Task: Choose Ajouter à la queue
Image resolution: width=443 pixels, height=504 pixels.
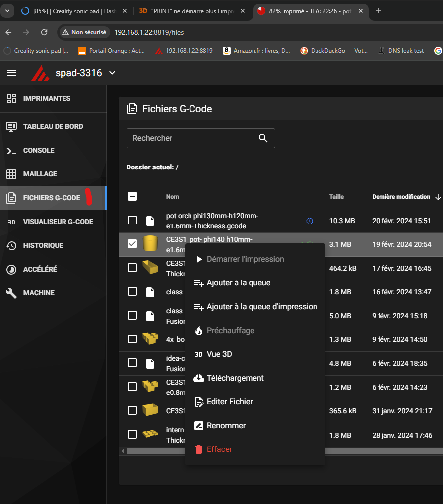Action: [x=255, y=283]
